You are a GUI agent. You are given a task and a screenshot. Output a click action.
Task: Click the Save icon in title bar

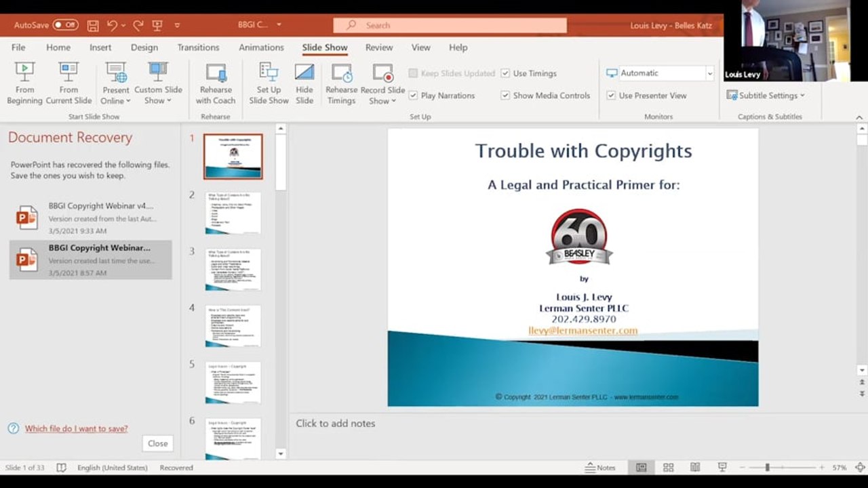(x=93, y=25)
